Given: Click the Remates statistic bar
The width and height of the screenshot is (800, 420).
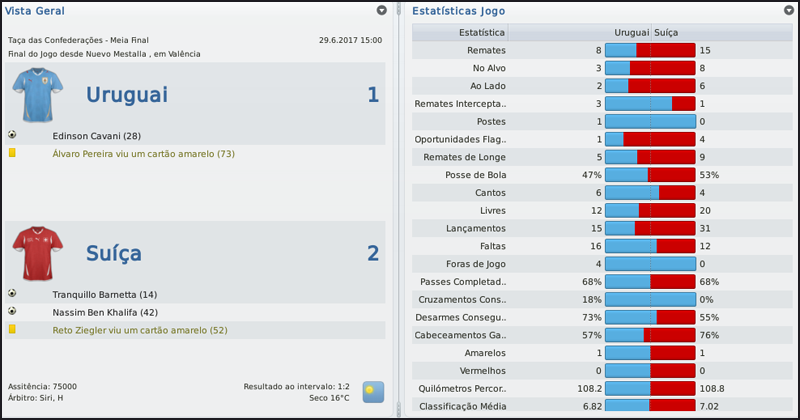Looking at the screenshot, I should [x=650, y=50].
